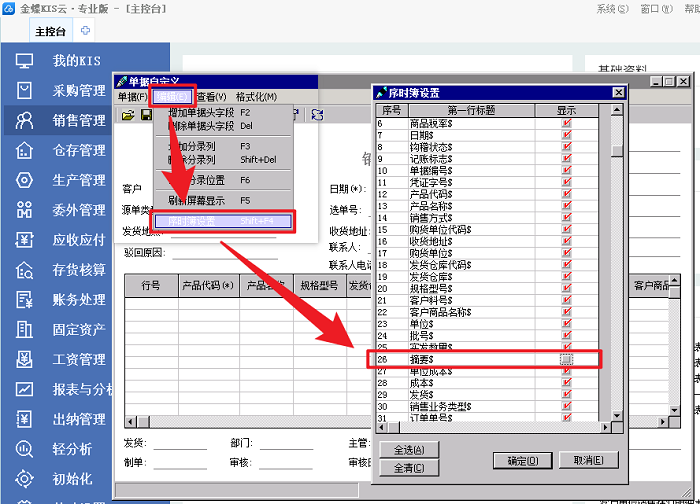Click the list's vertical scrollbar thumb
The image size is (700, 504).
[x=617, y=152]
